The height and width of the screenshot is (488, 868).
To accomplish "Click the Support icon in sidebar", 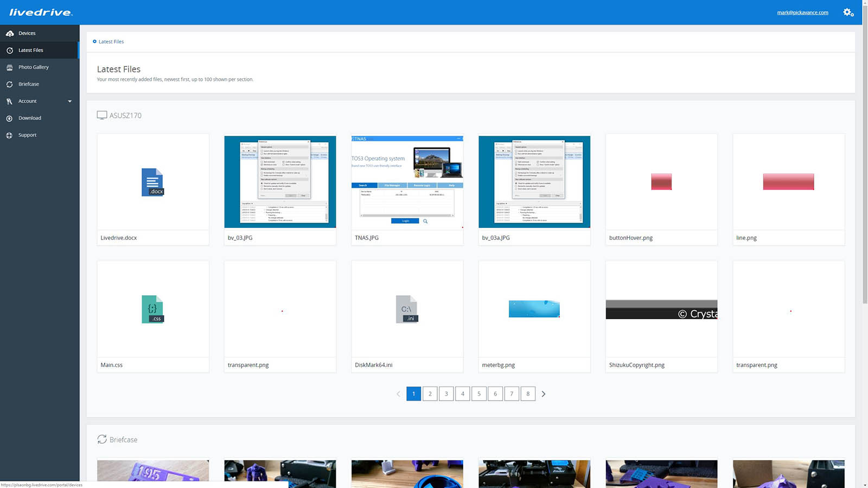I will pyautogui.click(x=10, y=135).
